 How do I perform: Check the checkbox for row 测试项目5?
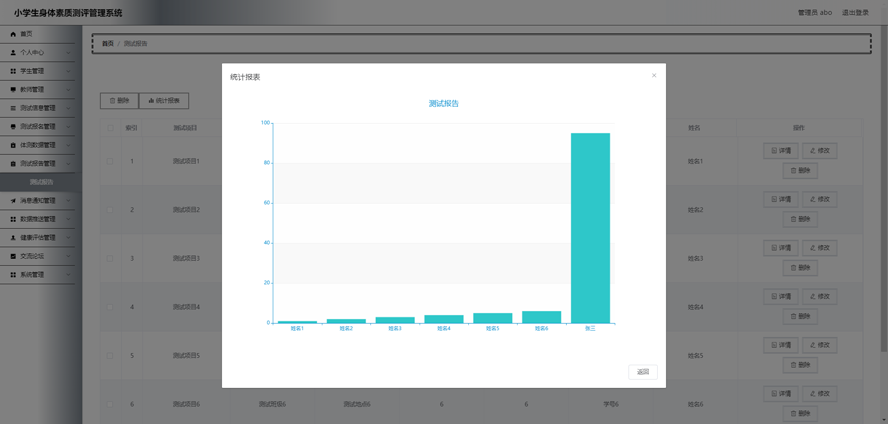click(110, 356)
